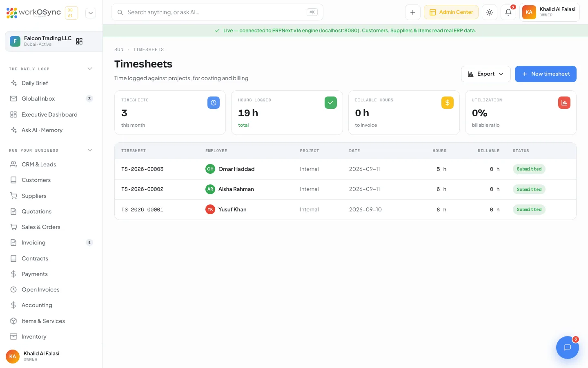Open timesheet TS-2026-00003
Screen dimensions: 588x368
click(143, 169)
